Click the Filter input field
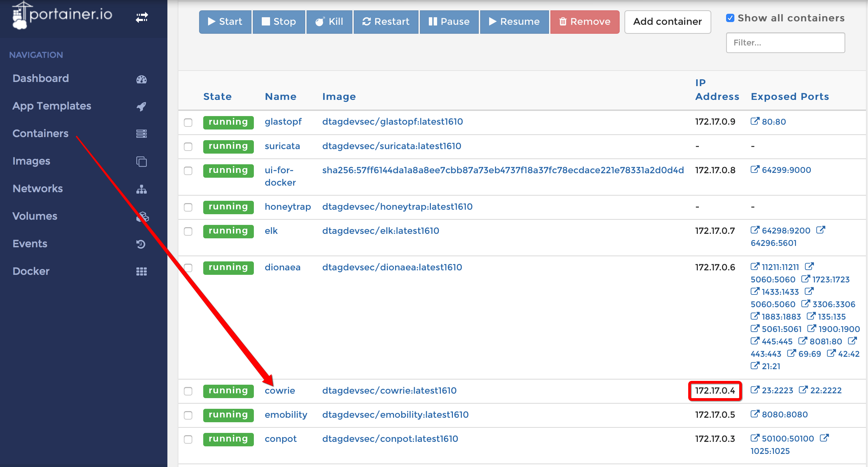 pyautogui.click(x=785, y=43)
